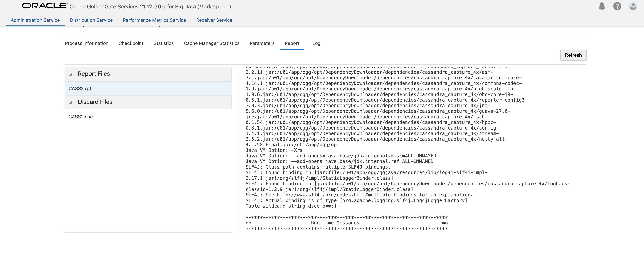
Task: Open the Log tab
Action: tap(316, 43)
